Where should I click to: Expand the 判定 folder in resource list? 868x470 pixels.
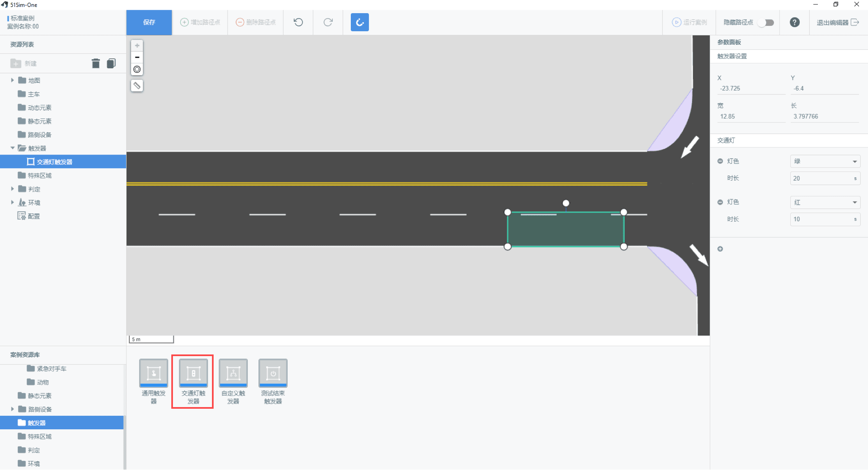point(12,189)
